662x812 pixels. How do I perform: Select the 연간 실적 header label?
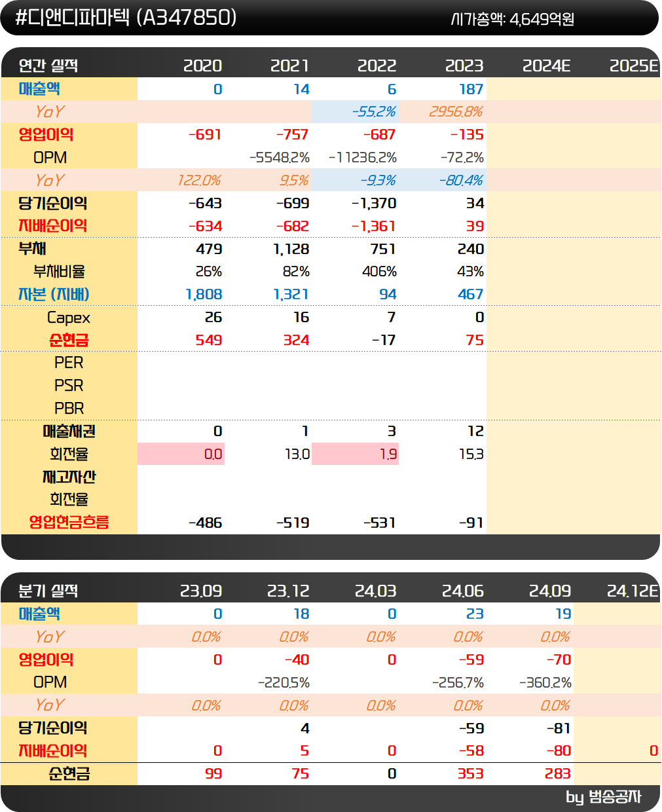(x=48, y=65)
